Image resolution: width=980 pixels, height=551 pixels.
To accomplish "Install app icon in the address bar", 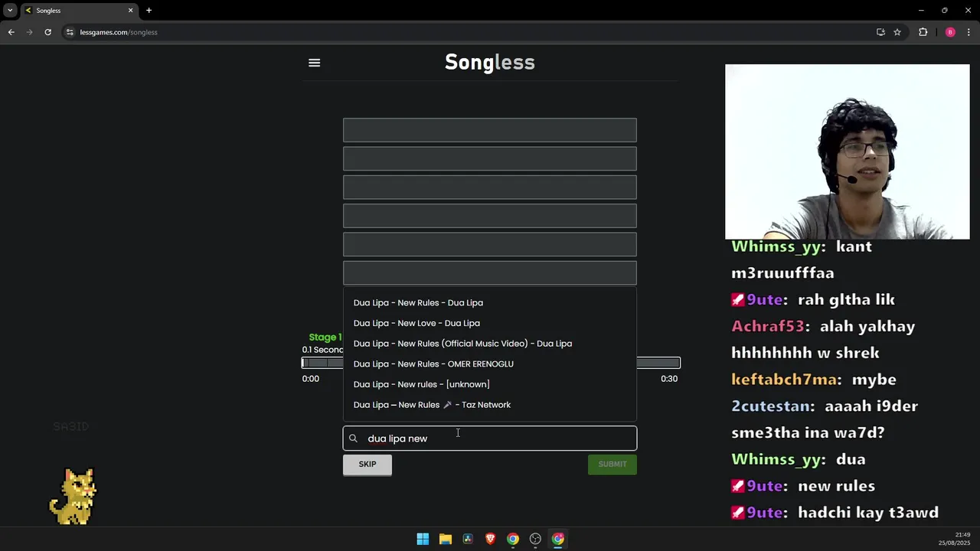I will 880,32.
